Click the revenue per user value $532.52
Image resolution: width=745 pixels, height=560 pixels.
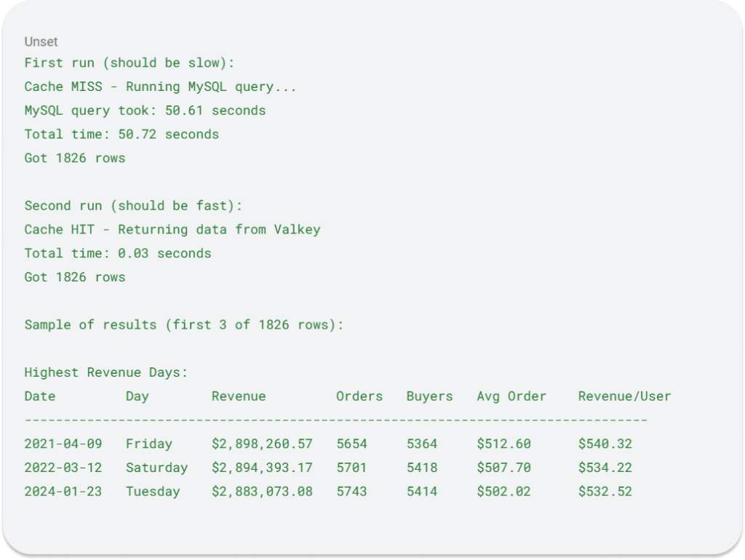pos(605,492)
